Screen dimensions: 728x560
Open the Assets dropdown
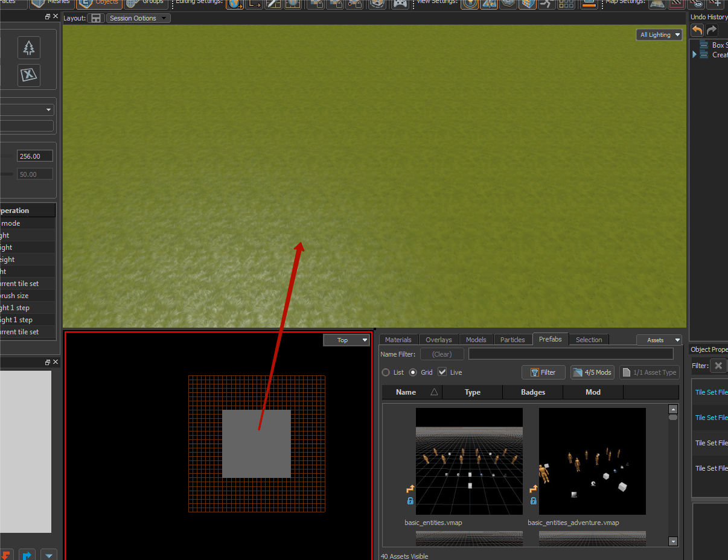tap(659, 340)
